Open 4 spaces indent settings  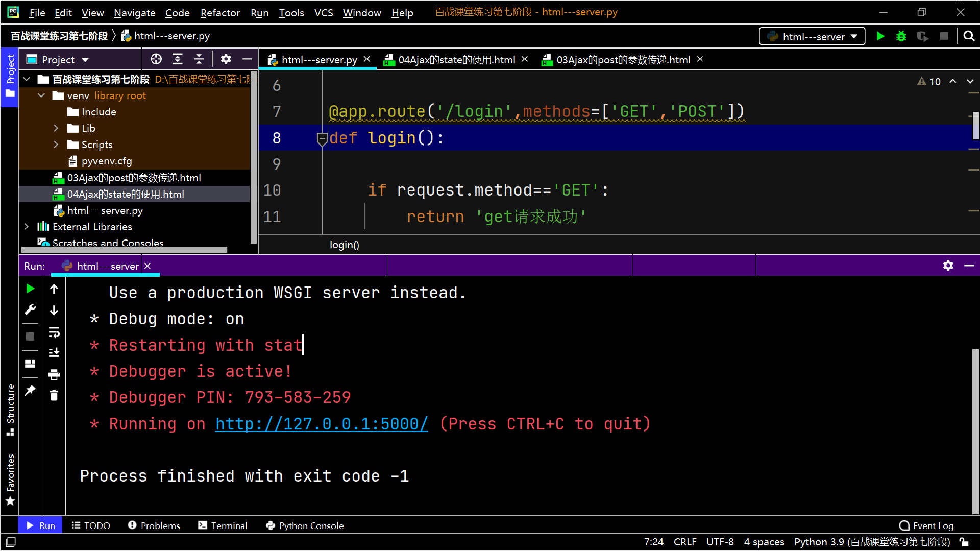click(x=764, y=542)
